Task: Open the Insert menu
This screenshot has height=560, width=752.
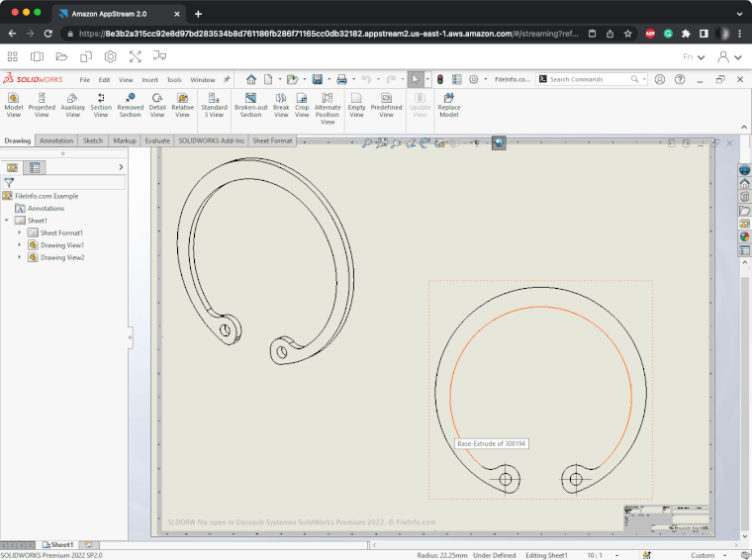Action: [149, 79]
